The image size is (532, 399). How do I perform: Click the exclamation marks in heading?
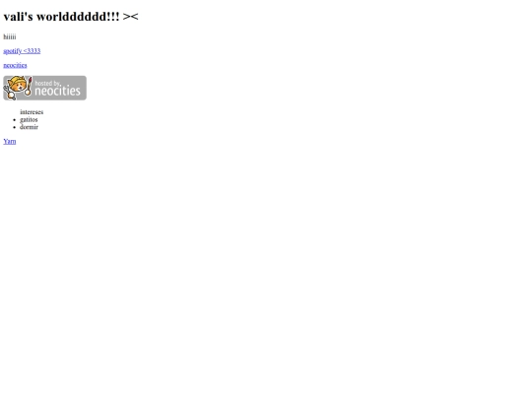(113, 17)
